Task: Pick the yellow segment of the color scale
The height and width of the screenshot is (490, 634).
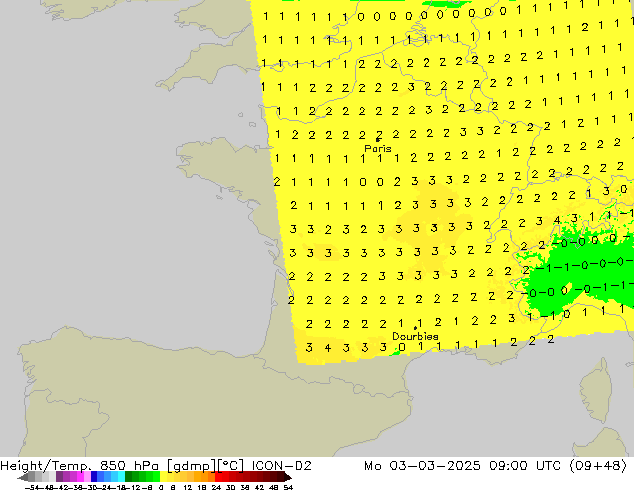Action: (163, 477)
